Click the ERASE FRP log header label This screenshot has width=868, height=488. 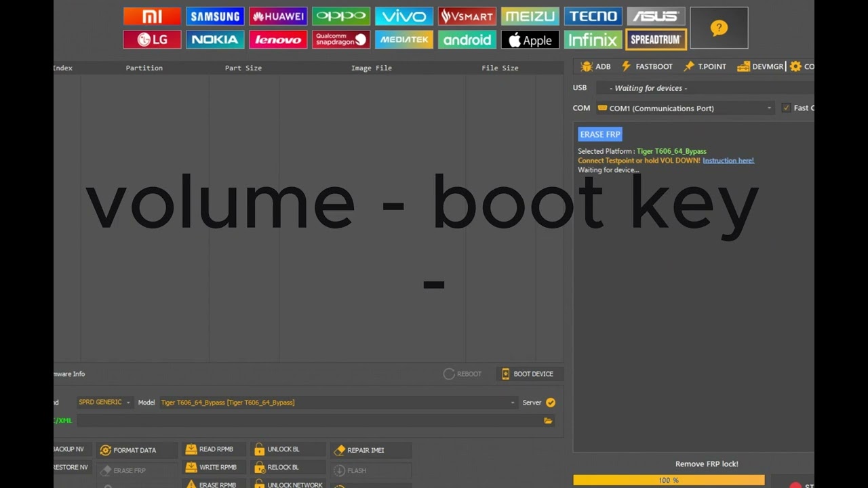pyautogui.click(x=600, y=134)
